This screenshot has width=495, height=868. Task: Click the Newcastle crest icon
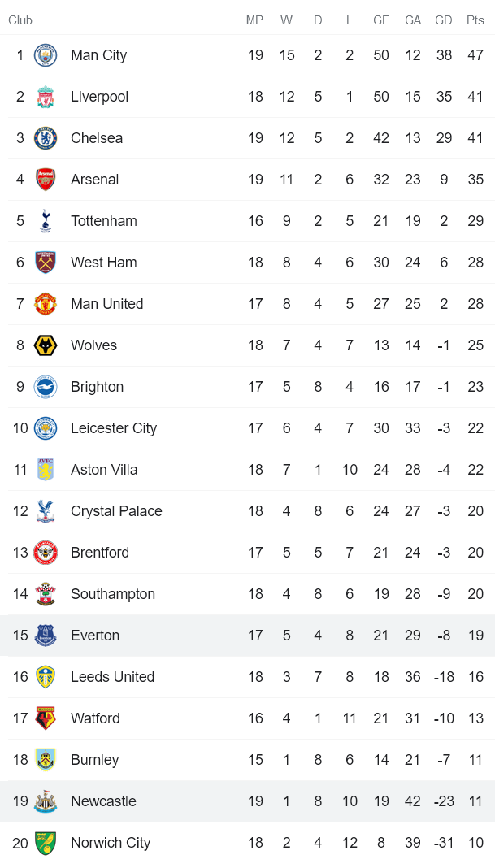(x=46, y=801)
